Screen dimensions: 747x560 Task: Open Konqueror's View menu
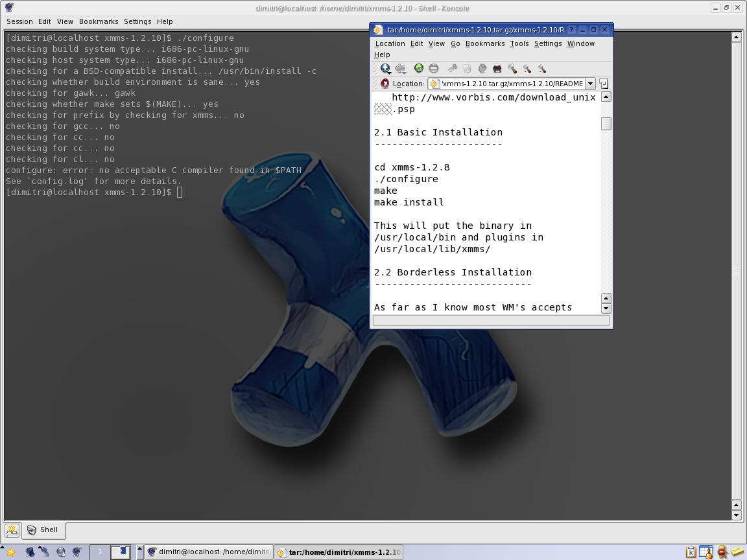[436, 43]
